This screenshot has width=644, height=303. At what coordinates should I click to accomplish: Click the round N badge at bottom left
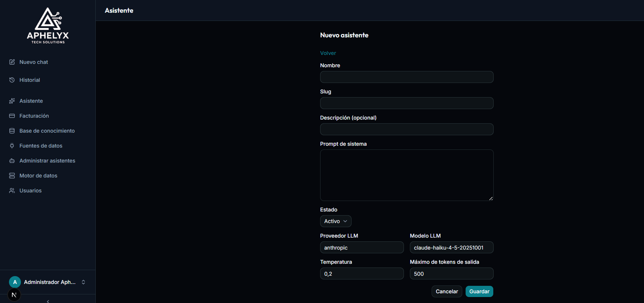click(14, 295)
